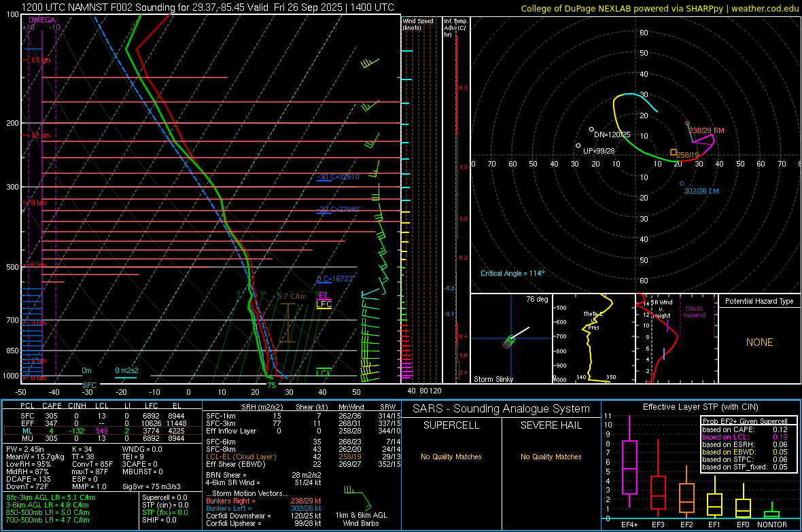The image size is (802, 532).
Task: Click the Corfidi upshear UP circle marker
Action: click(x=578, y=146)
